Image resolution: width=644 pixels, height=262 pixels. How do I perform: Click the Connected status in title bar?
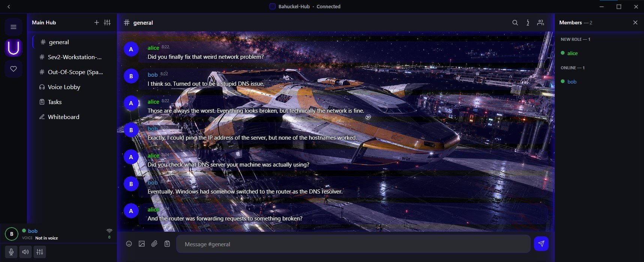[328, 7]
